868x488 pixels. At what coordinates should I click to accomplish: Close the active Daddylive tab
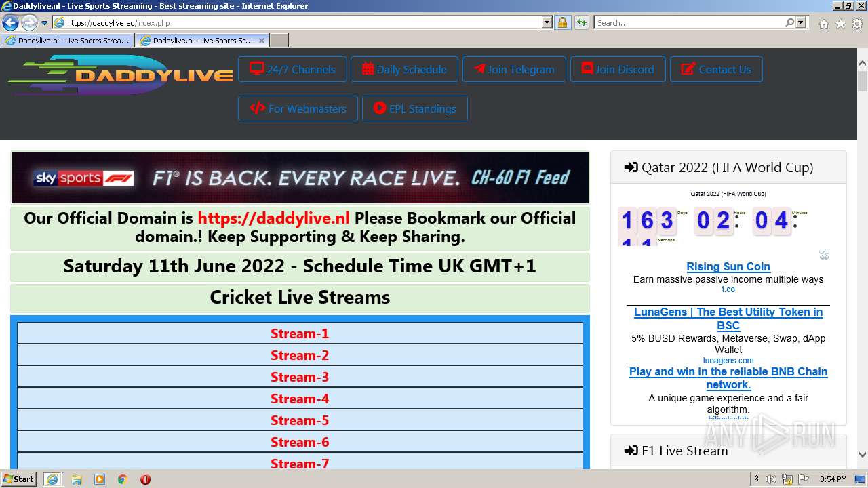click(262, 41)
